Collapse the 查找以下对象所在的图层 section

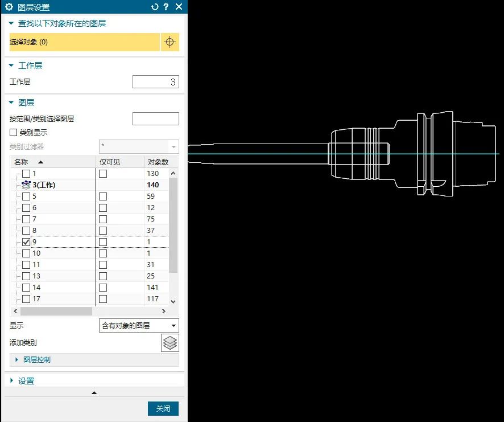[x=11, y=23]
